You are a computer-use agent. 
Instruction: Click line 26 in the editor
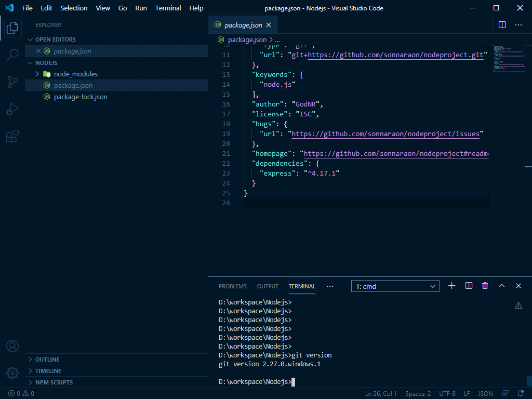click(366, 203)
